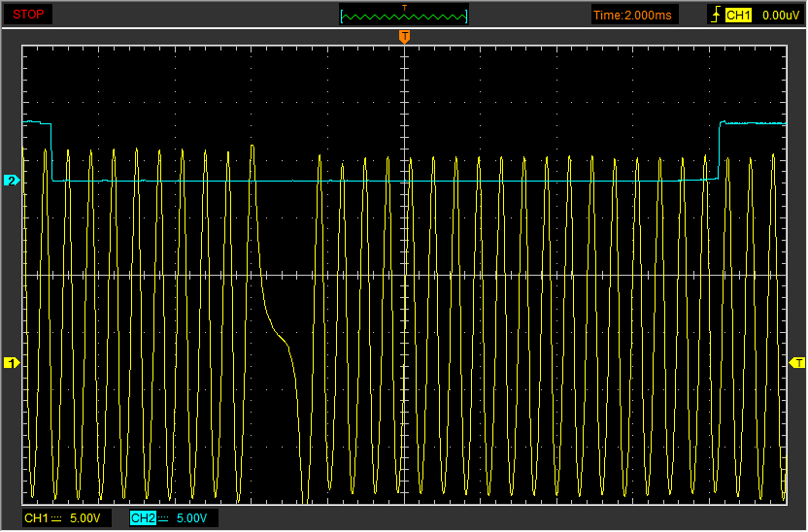
Task: Click the rising edge trigger slope icon
Action: [x=717, y=16]
